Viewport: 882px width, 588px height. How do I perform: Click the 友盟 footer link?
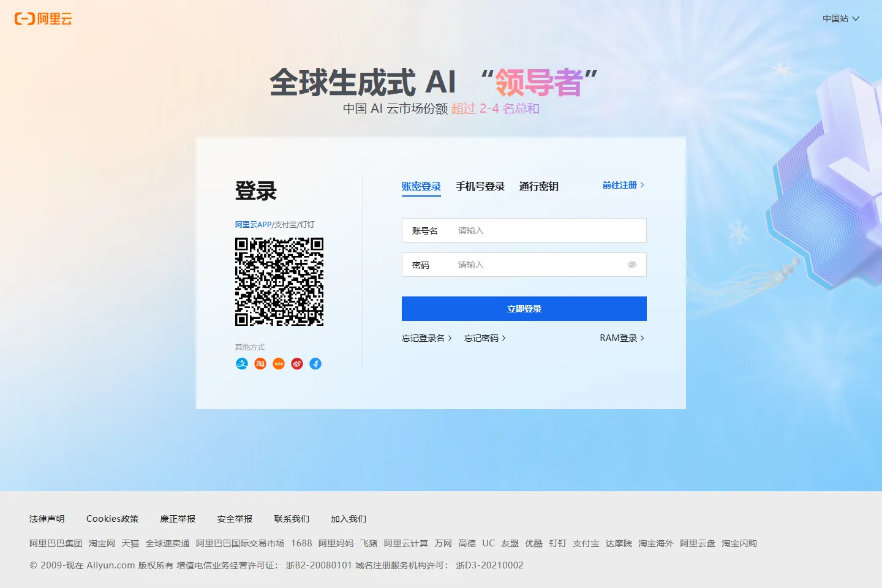tap(510, 543)
